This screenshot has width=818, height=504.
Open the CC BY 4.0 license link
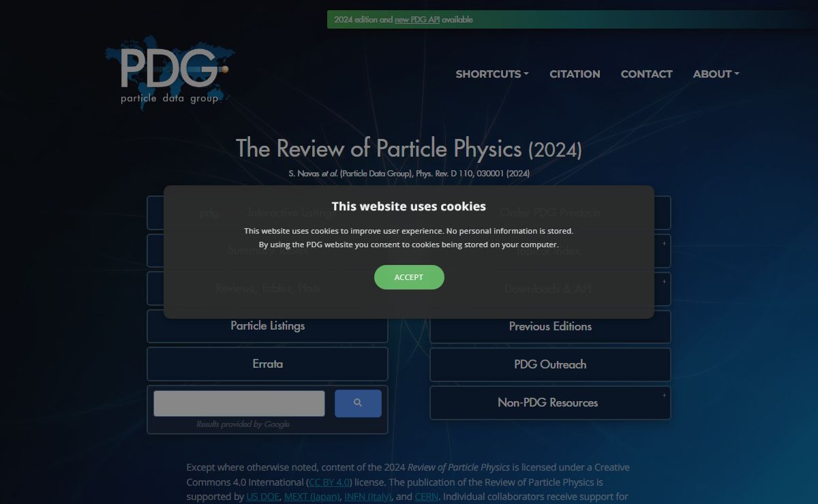(330, 482)
